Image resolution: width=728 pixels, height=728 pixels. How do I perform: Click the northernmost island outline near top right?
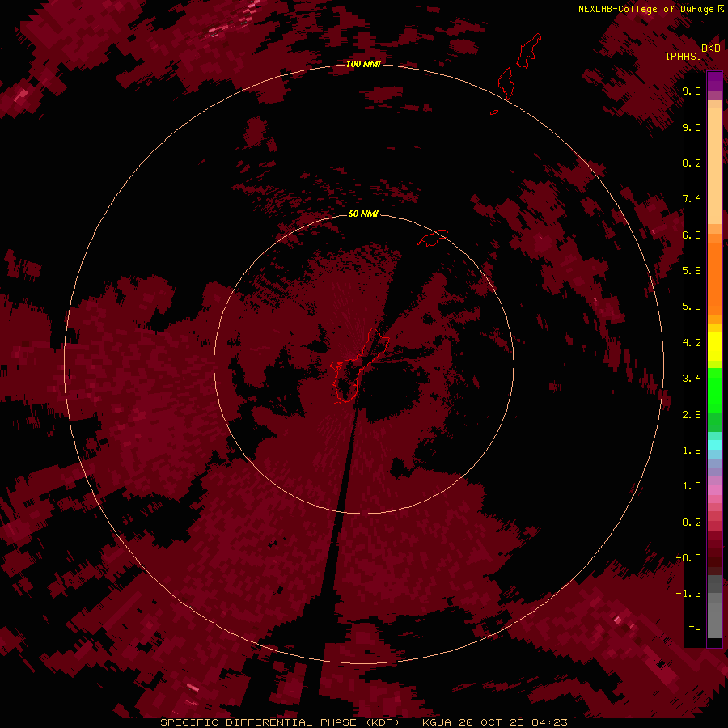[529, 51]
